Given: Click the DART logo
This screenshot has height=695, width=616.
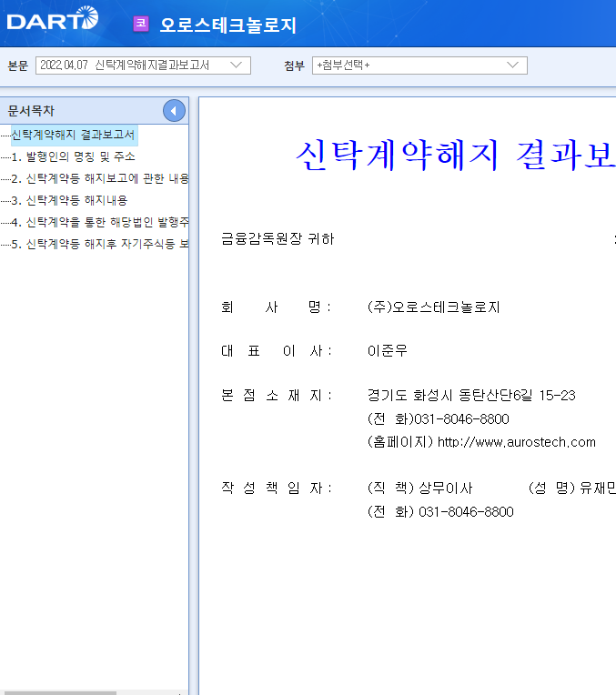Looking at the screenshot, I should click(53, 18).
